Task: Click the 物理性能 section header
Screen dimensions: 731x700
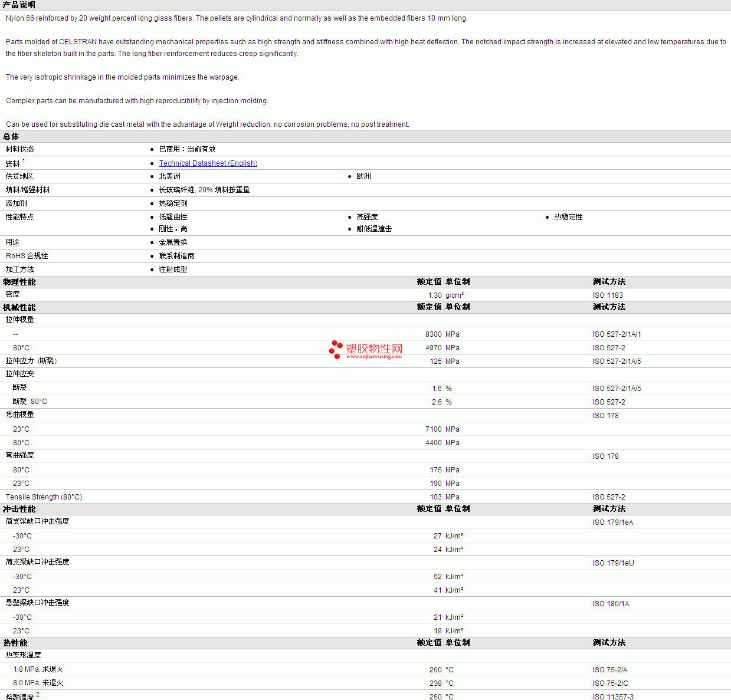Action: pos(19,282)
